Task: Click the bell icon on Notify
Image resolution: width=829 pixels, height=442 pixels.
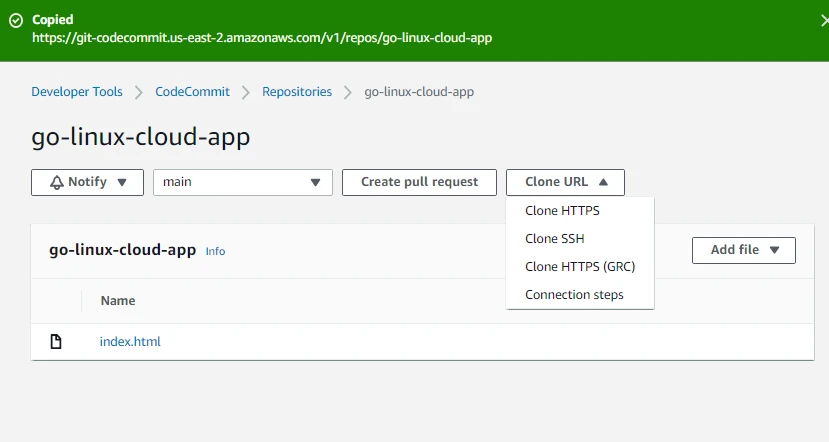Action: coord(57,182)
